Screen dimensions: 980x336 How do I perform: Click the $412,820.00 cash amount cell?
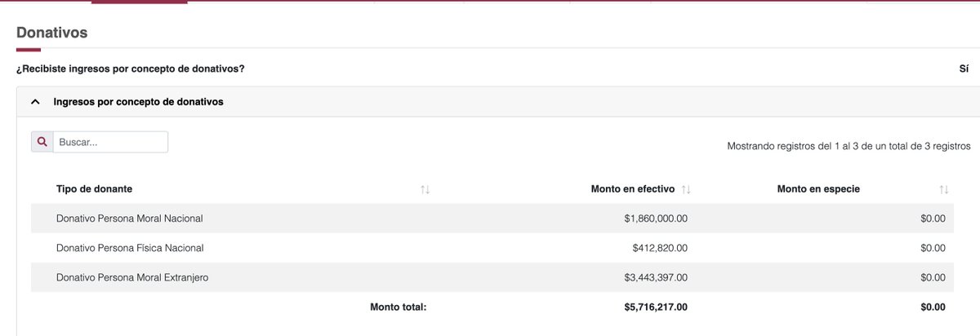click(660, 248)
